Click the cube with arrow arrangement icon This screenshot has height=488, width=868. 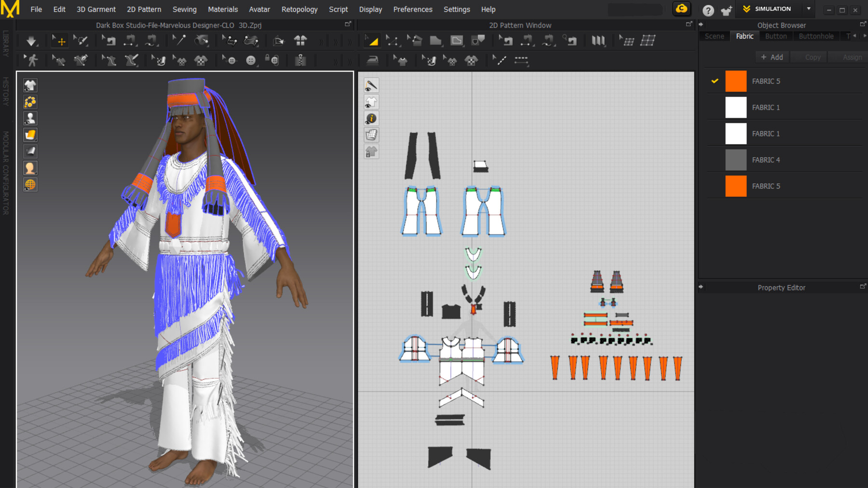pos(278,41)
